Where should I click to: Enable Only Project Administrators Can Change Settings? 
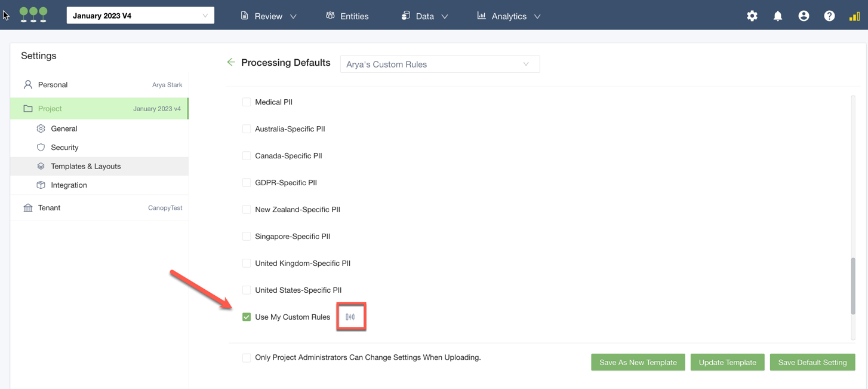[247, 358]
